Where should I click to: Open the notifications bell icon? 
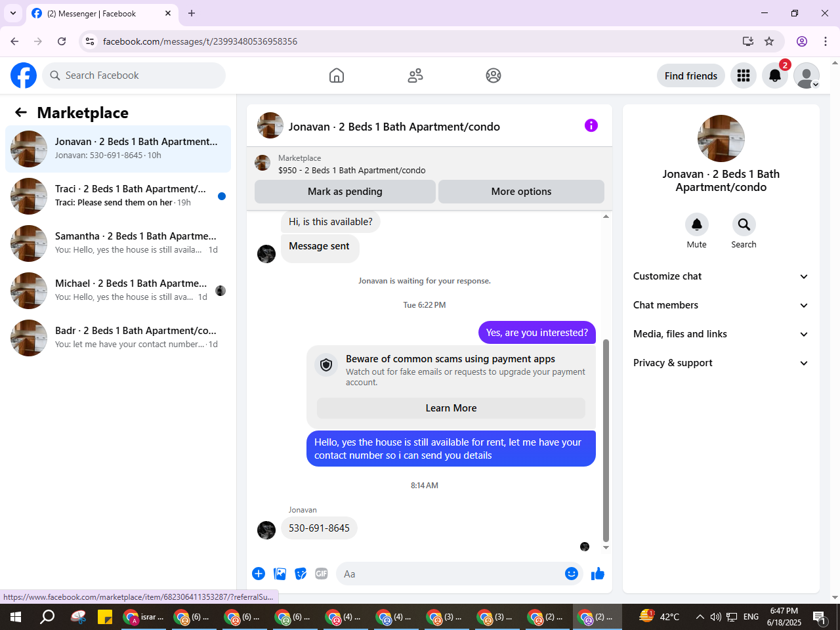point(775,75)
